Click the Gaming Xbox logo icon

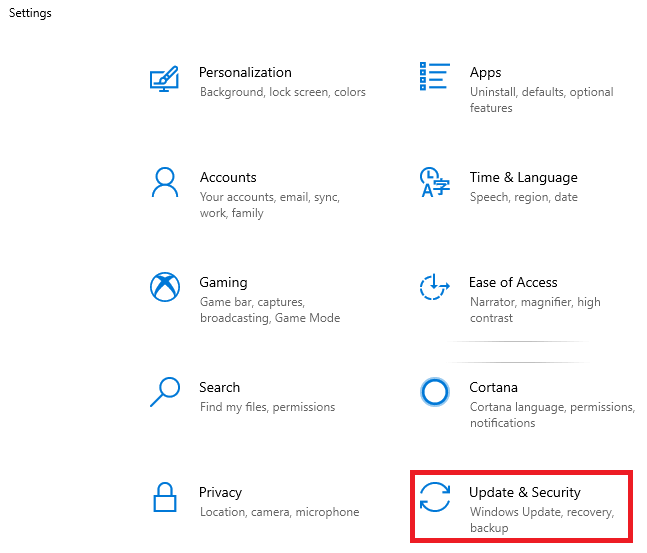click(165, 287)
